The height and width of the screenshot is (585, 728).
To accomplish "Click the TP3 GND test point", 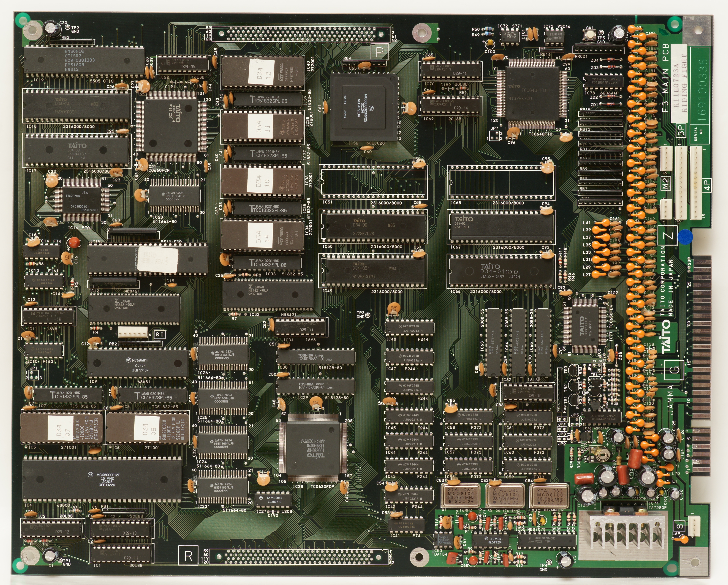I will coord(368,315).
